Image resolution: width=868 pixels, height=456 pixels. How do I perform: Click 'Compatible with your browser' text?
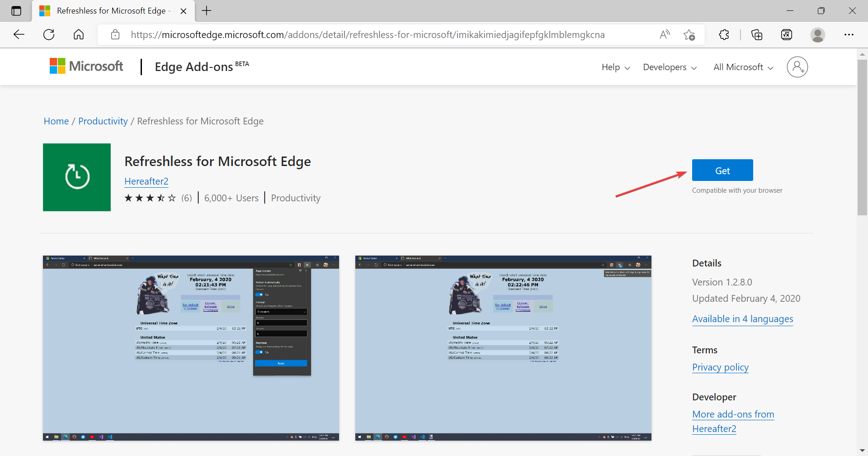pos(737,190)
